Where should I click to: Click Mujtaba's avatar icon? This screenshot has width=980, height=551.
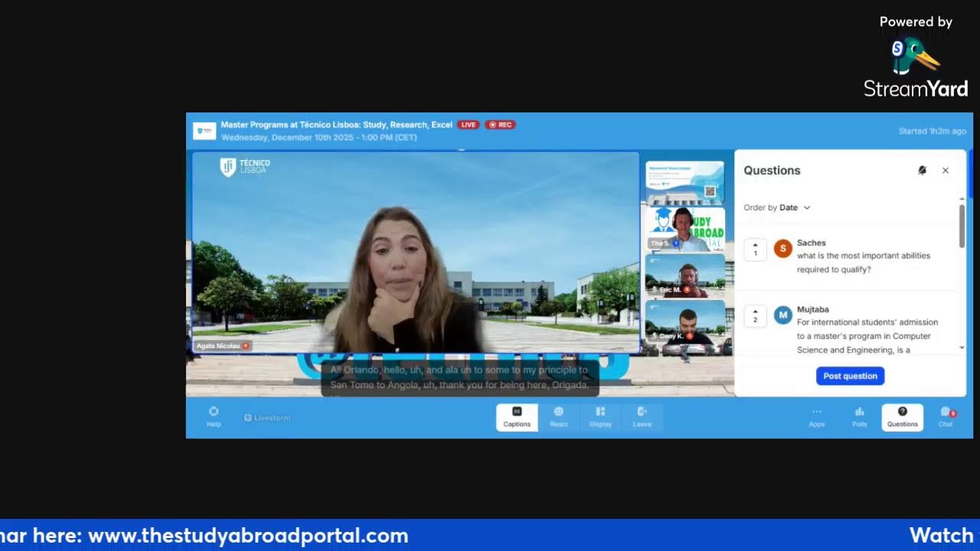pos(782,315)
